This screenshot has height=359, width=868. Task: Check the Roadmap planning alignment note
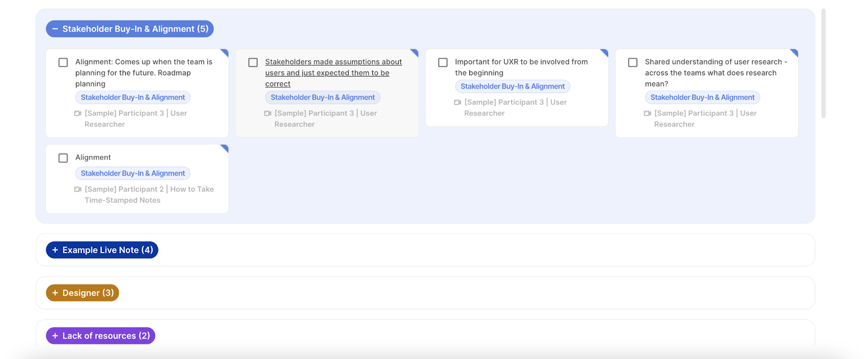point(63,62)
